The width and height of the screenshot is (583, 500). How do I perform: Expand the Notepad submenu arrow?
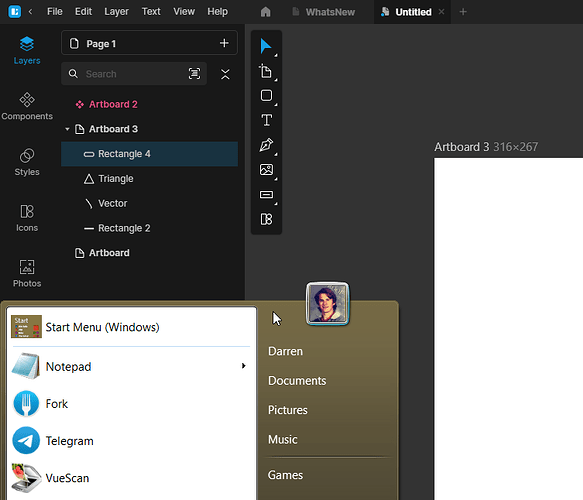pos(244,366)
